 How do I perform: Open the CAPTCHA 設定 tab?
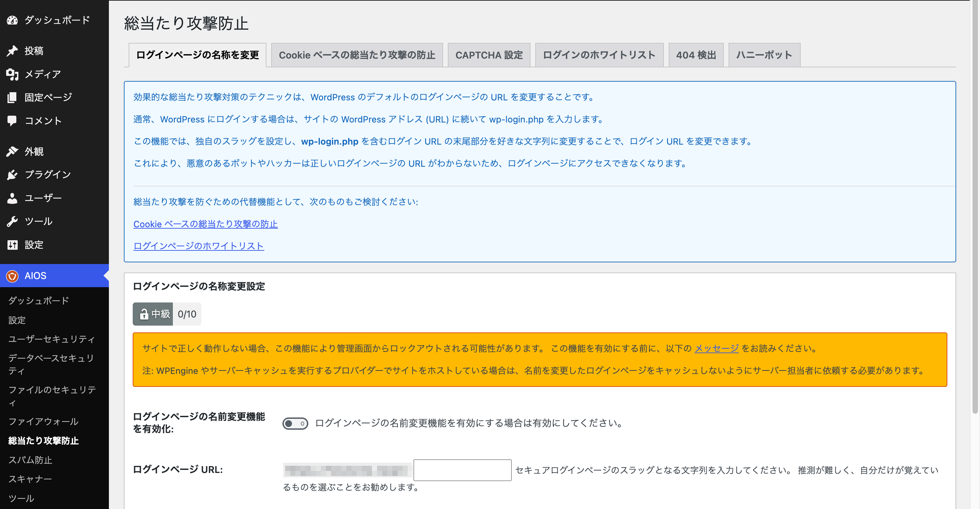coord(489,55)
